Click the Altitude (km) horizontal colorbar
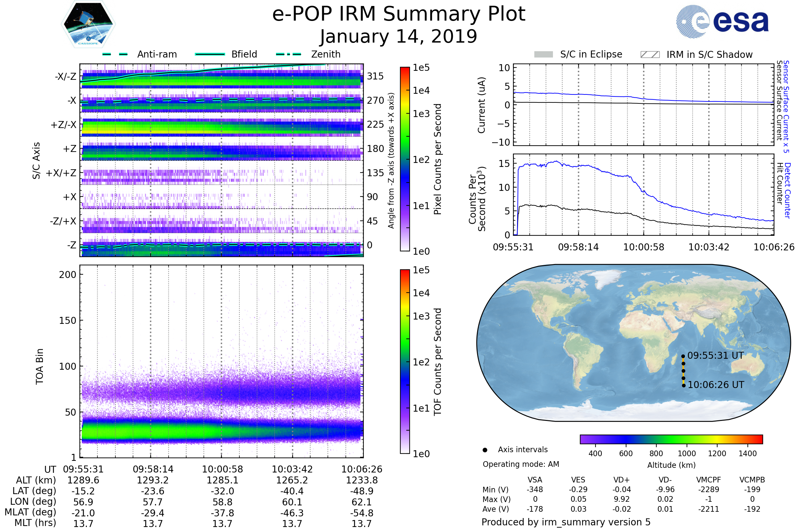Screen dimensions: 798x532 (671, 439)
